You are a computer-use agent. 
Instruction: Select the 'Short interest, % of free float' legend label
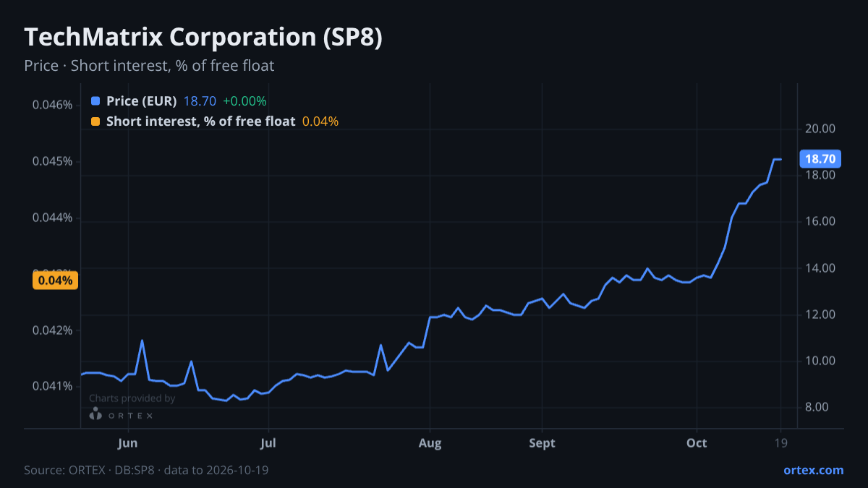click(201, 121)
